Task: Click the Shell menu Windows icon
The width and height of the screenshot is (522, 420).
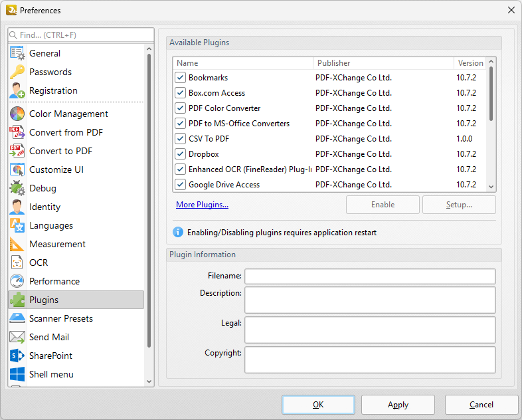Action: click(x=17, y=374)
